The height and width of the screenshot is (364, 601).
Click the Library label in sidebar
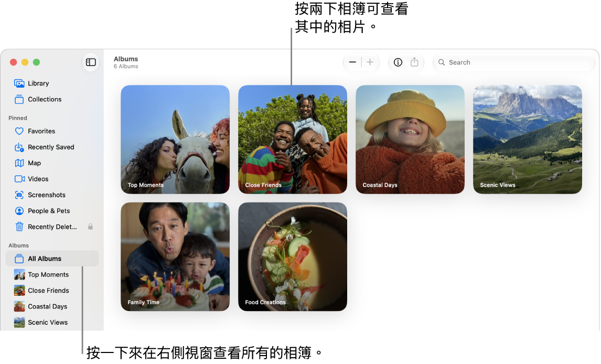(x=38, y=83)
